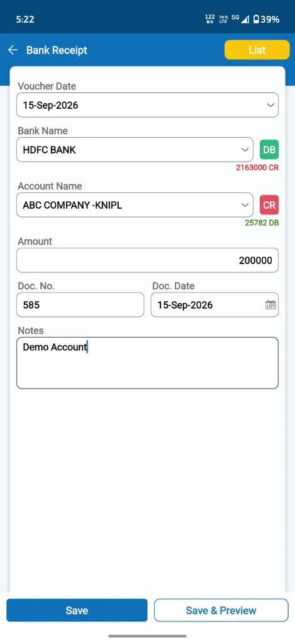Toggle the green DB badge next to Bank Name
295x644 pixels.
click(269, 150)
